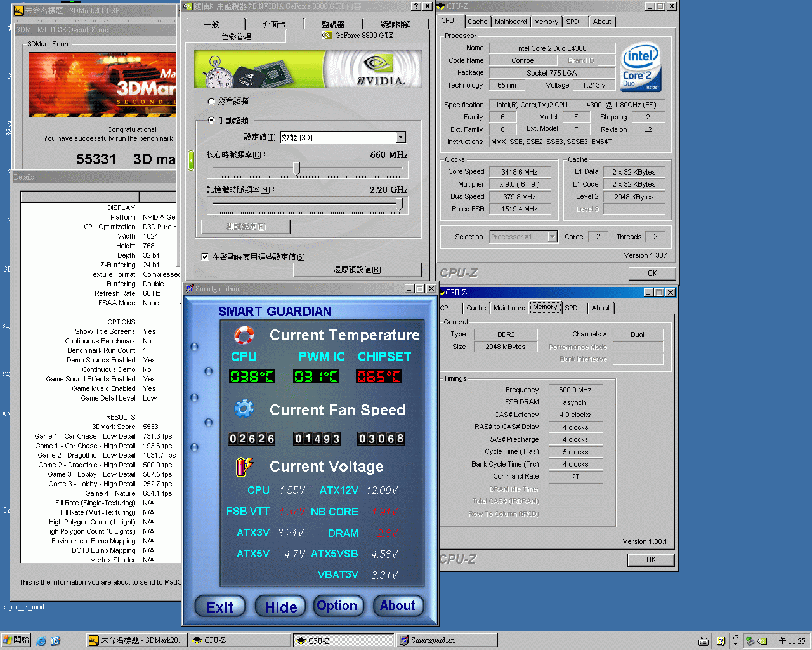
Task: Click the super_pi_mod desktop label
Action: point(23,607)
